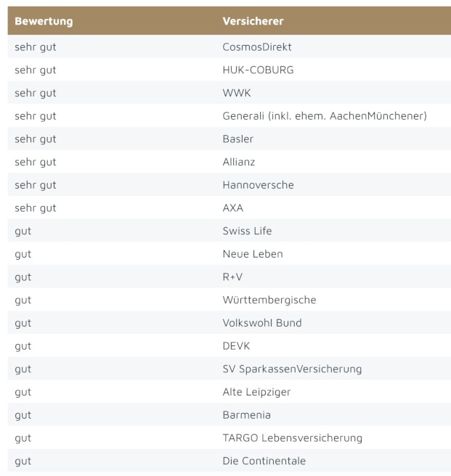Click the Generali (inkl. ehem. AachenMünchener) entry

(324, 116)
